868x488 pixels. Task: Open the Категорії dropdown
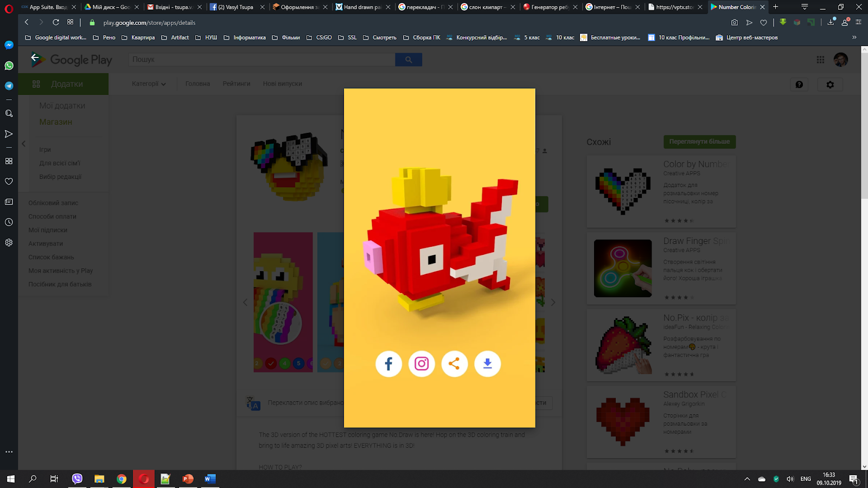point(149,84)
